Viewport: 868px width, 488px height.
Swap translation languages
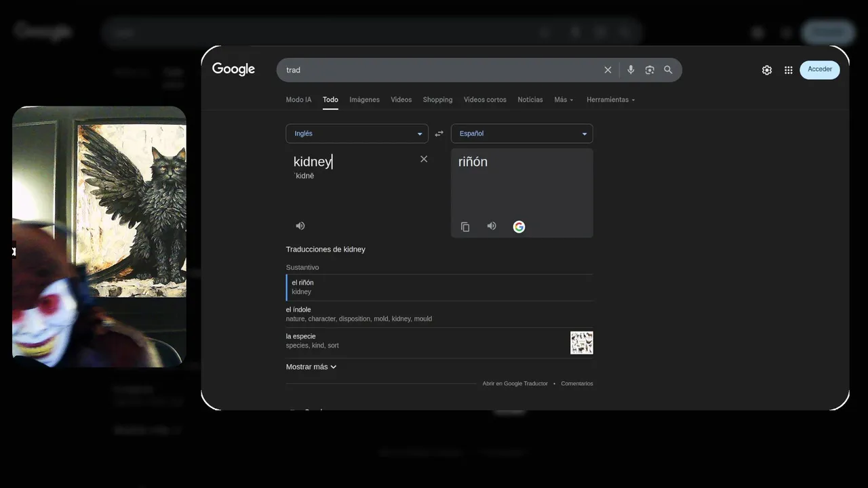[439, 134]
